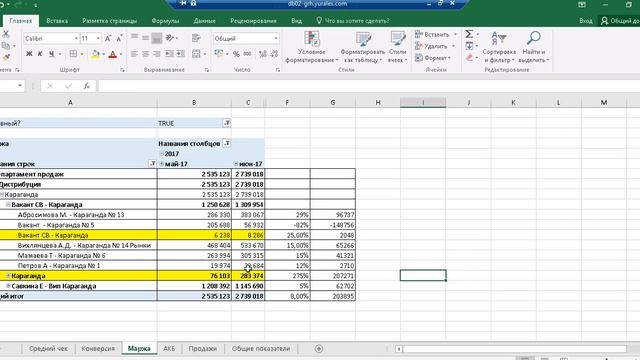The width and height of the screenshot is (640, 360).
Task: Increase indent in cell
Action: click(x=180, y=54)
